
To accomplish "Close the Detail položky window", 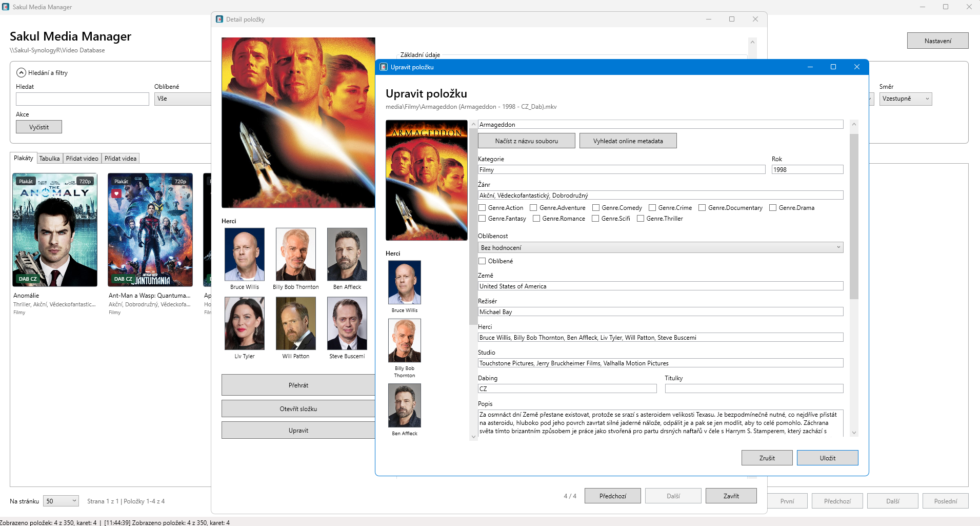I will click(x=755, y=20).
